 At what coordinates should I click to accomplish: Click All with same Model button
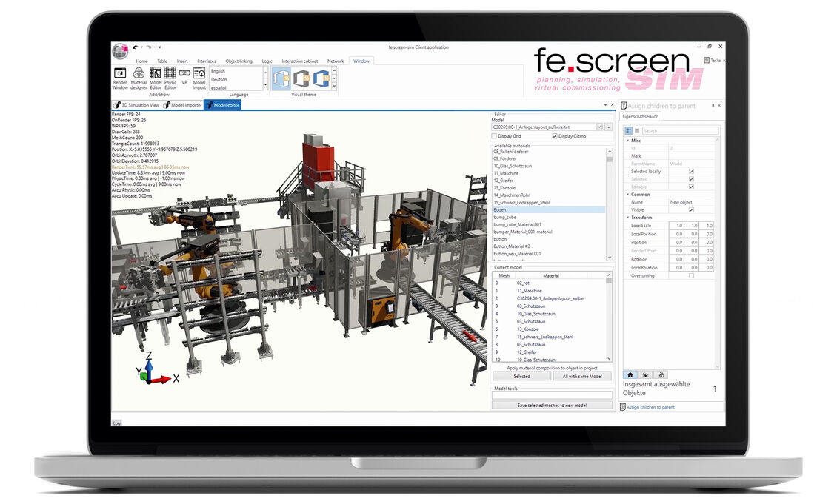coord(582,377)
